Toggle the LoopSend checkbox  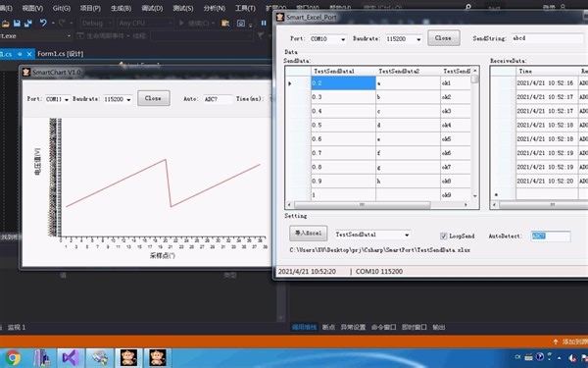point(443,236)
